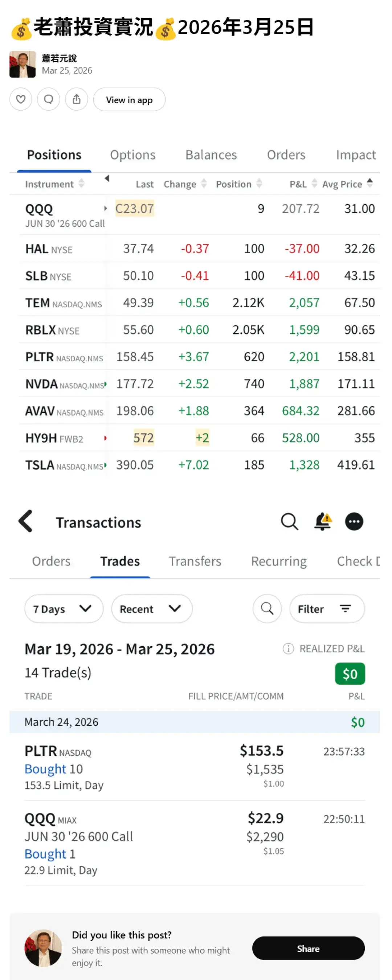Sort positions by Avg Price column
392x980 pixels.
tap(347, 184)
